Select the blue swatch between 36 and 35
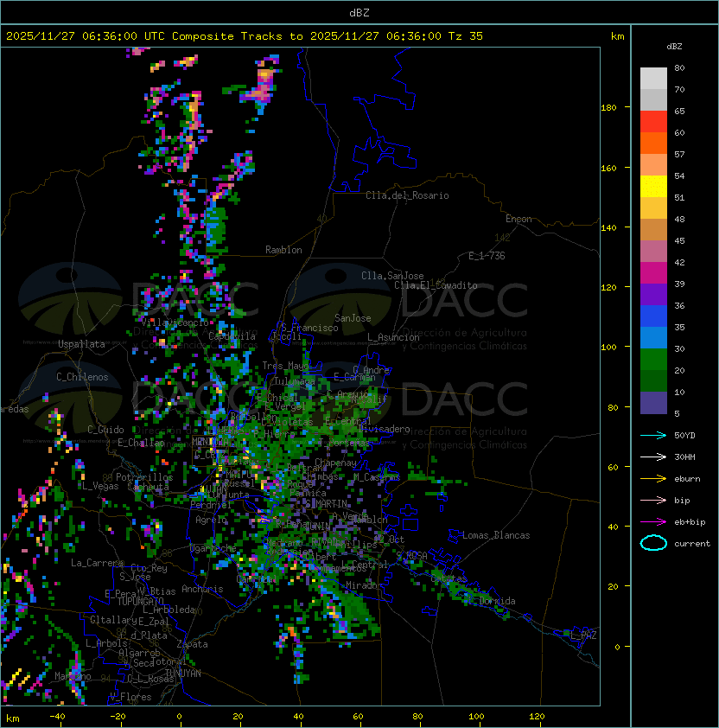This screenshot has height=728, width=719. [653, 316]
